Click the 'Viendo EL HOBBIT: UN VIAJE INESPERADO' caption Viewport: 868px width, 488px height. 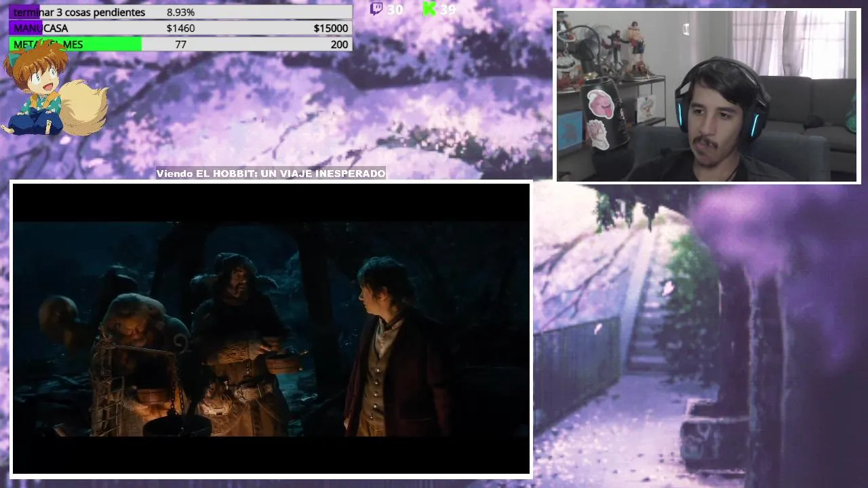coord(271,174)
